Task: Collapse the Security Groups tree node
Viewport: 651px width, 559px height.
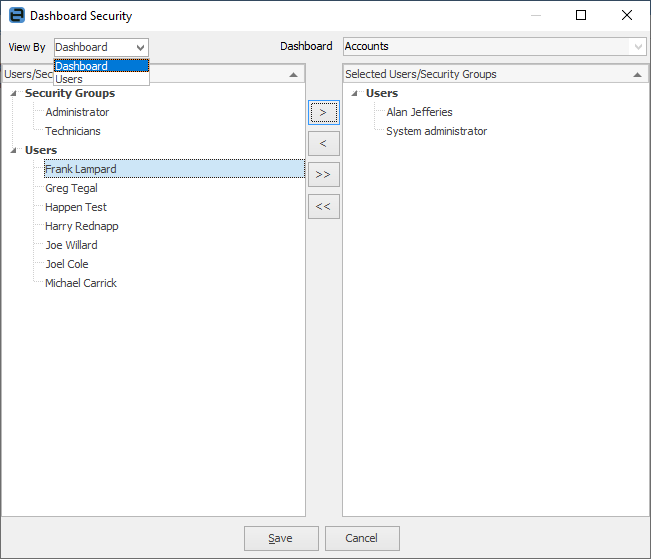Action: point(14,93)
